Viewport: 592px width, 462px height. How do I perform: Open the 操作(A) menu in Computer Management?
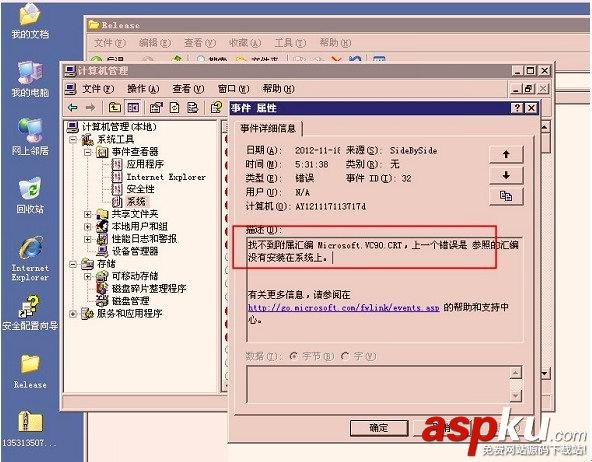point(143,89)
